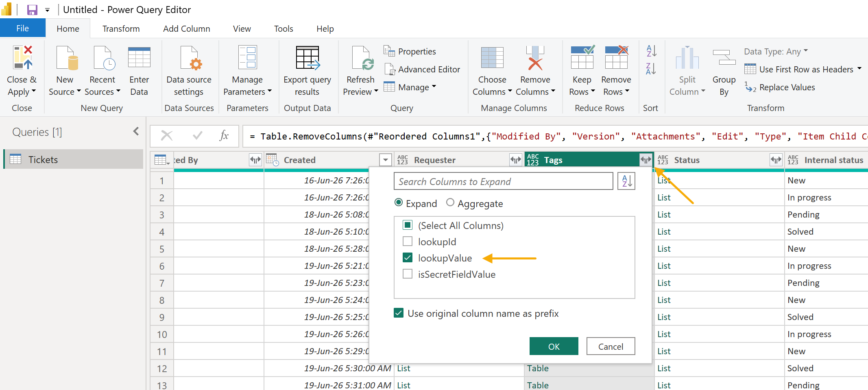Screen dimensions: 868x390
Task: Confirm formula with checkmark icon
Action: pyautogui.click(x=198, y=135)
